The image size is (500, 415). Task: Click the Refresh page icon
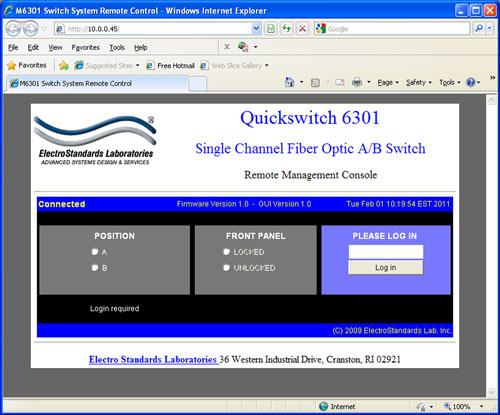click(286, 29)
